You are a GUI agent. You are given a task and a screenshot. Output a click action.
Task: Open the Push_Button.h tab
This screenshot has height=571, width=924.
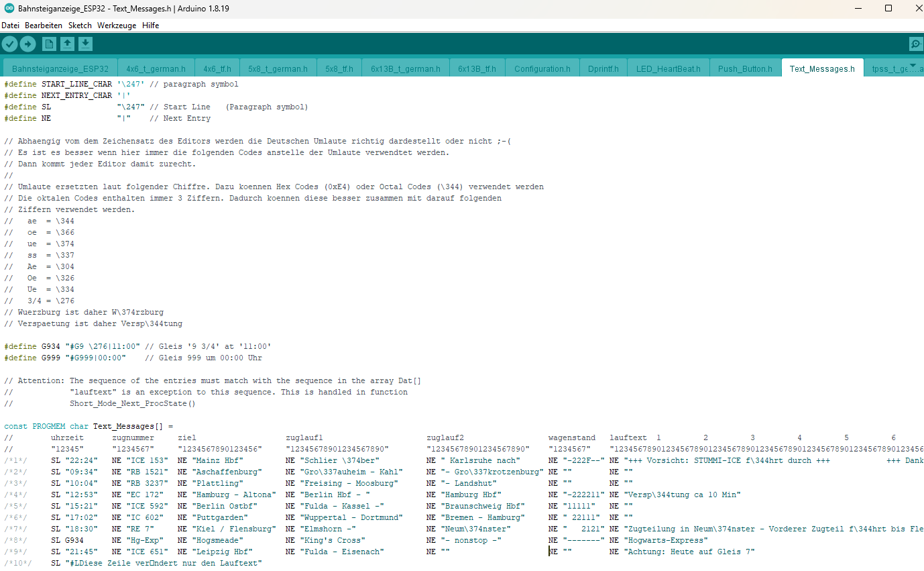(x=745, y=68)
